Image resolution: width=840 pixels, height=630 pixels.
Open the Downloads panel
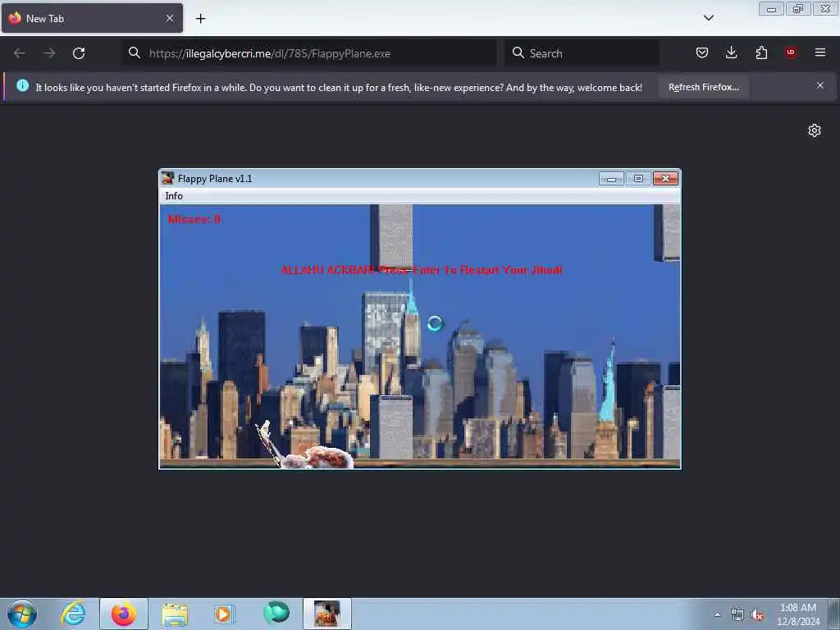[731, 52]
